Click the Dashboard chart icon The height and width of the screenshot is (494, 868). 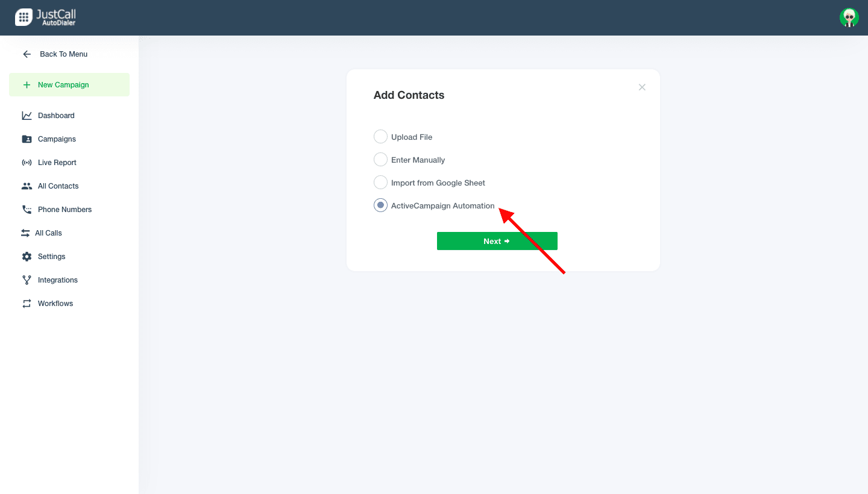27,116
